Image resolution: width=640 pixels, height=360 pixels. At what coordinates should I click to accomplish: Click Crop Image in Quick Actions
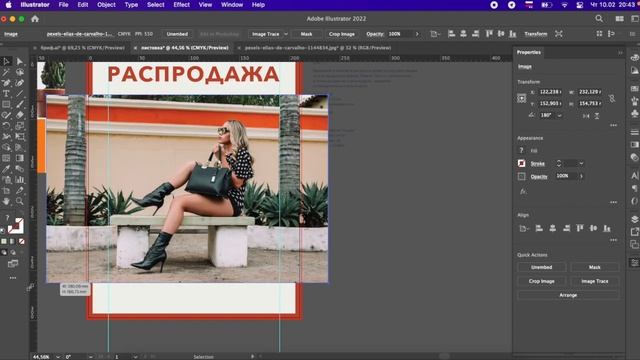(542, 281)
